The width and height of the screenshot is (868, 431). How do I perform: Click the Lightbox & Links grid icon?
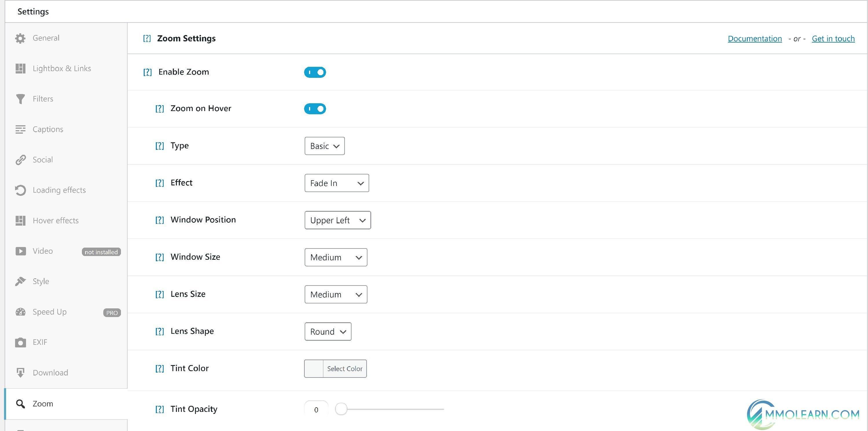click(20, 68)
